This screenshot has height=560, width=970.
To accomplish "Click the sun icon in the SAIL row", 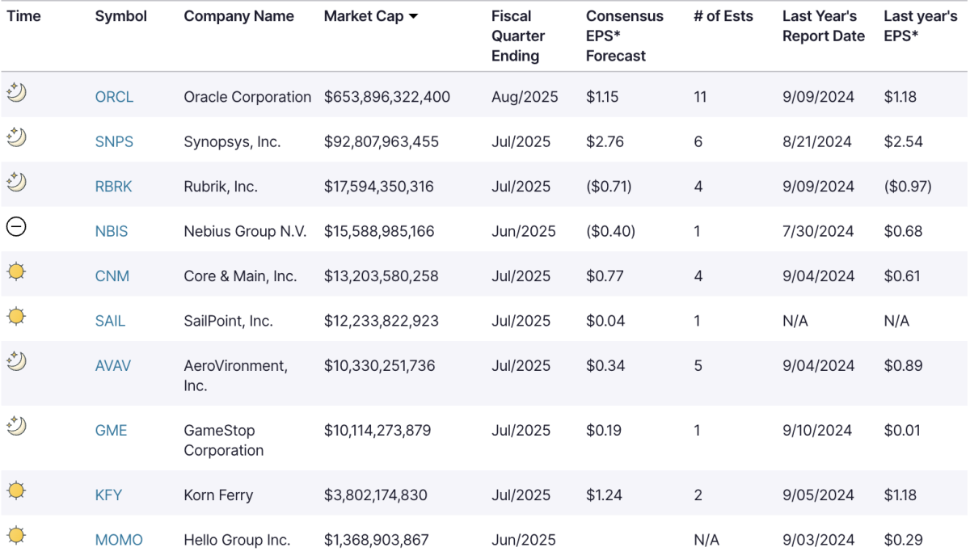I will [x=16, y=316].
